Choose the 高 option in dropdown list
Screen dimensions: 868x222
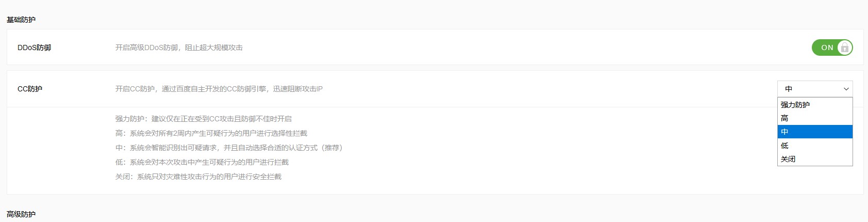[x=784, y=118]
